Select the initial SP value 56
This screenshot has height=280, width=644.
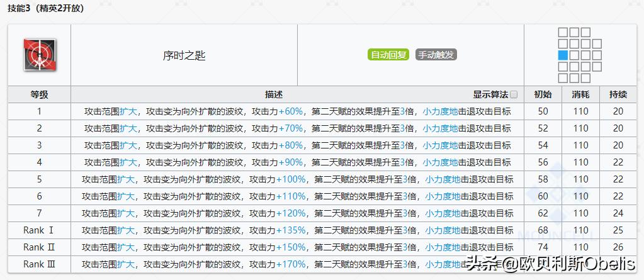click(543, 162)
